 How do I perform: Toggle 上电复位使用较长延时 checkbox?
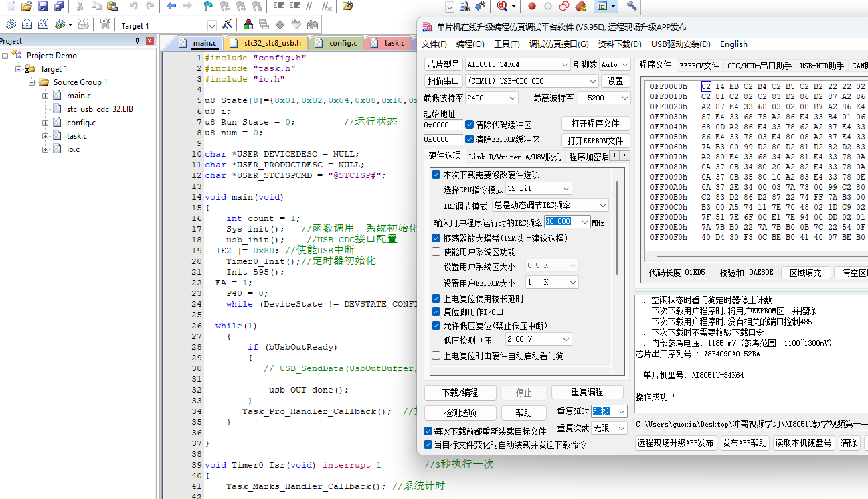point(436,299)
